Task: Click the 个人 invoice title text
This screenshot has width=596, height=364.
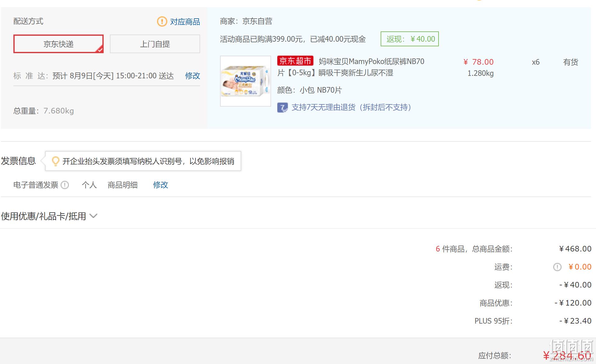Action: [x=89, y=185]
